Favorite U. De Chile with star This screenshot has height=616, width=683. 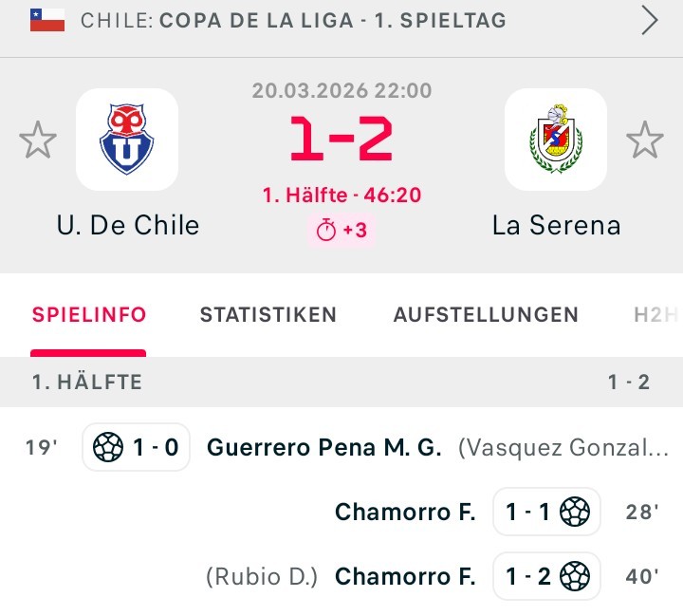[38, 140]
